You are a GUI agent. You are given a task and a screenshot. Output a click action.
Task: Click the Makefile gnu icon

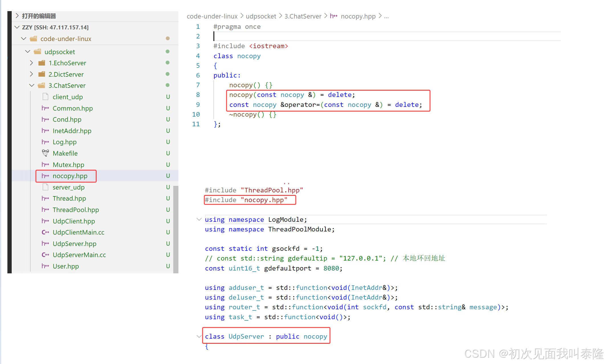pyautogui.click(x=45, y=153)
